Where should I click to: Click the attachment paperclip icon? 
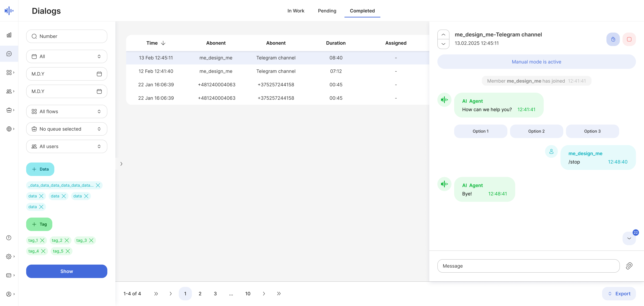[x=629, y=266]
